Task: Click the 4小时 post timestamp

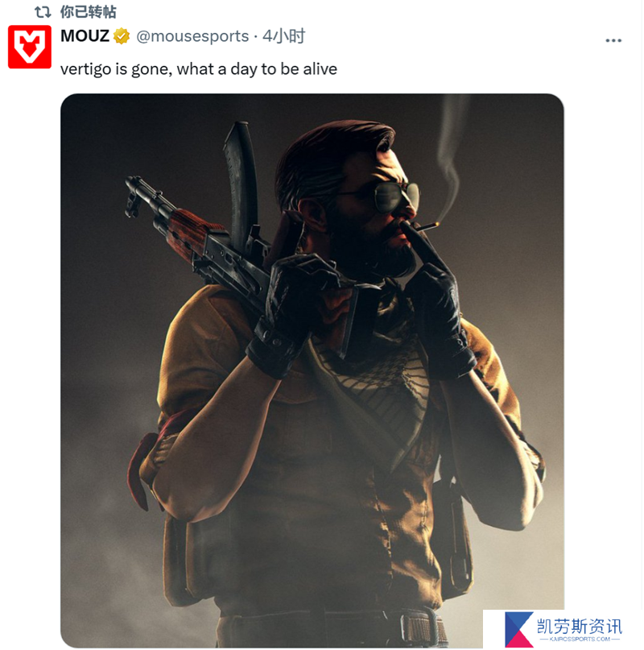Action: (284, 36)
